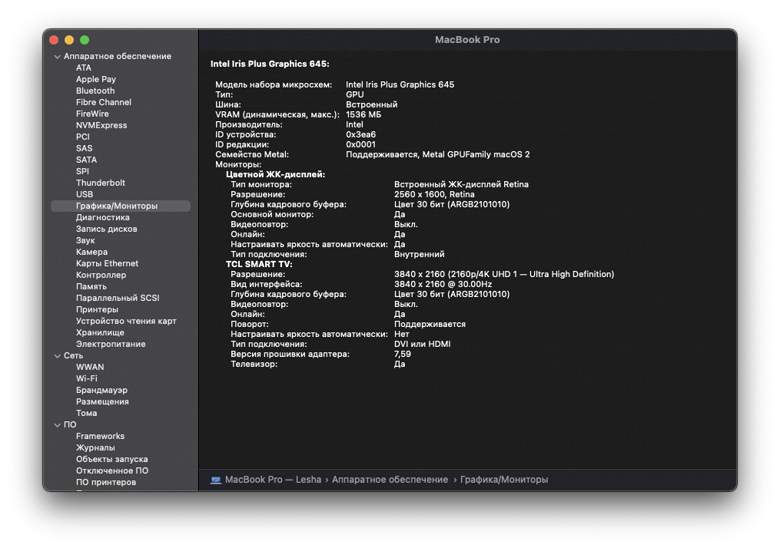Select Журналы in the sidebar

coord(95,448)
